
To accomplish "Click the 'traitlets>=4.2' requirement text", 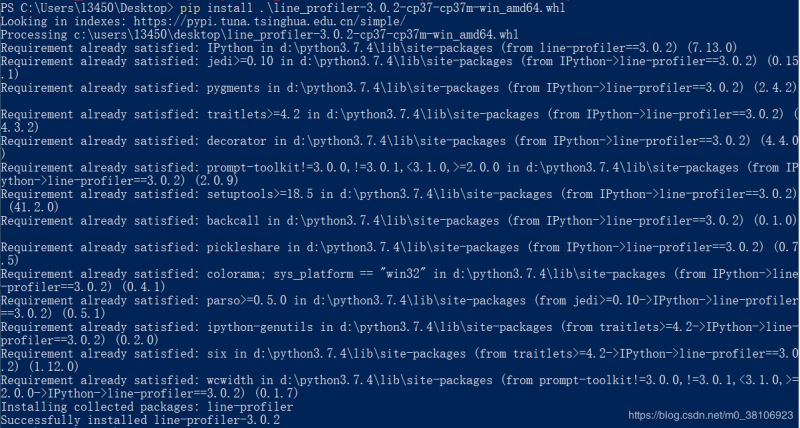I will point(253,114).
